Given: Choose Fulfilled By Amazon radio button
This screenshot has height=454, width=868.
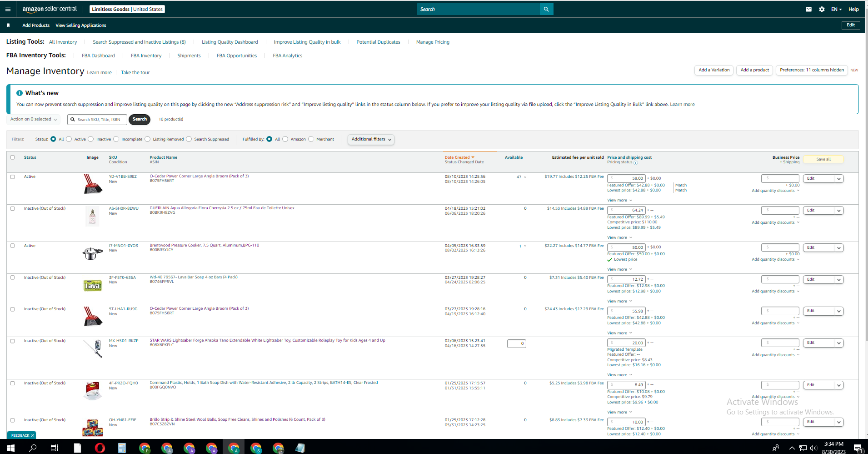Looking at the screenshot, I should 285,139.
